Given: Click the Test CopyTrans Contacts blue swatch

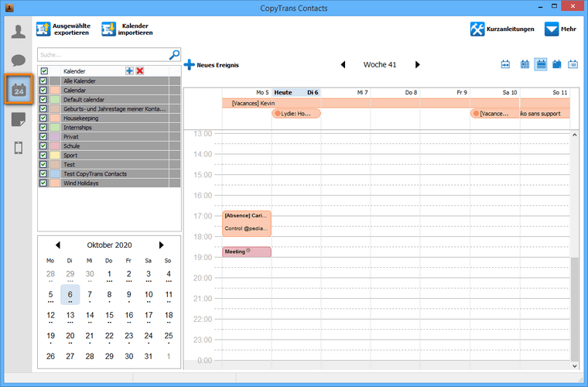Looking at the screenshot, I should (55, 174).
